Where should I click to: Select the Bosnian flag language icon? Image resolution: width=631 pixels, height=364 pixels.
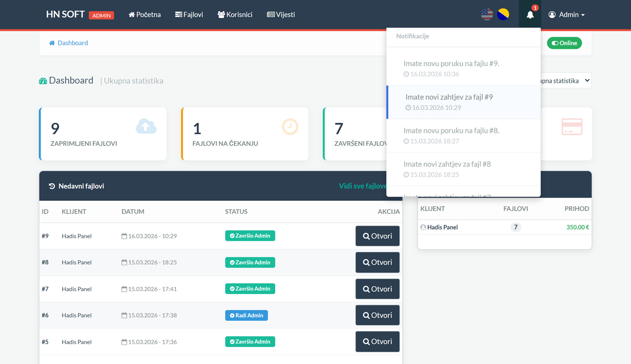(503, 15)
